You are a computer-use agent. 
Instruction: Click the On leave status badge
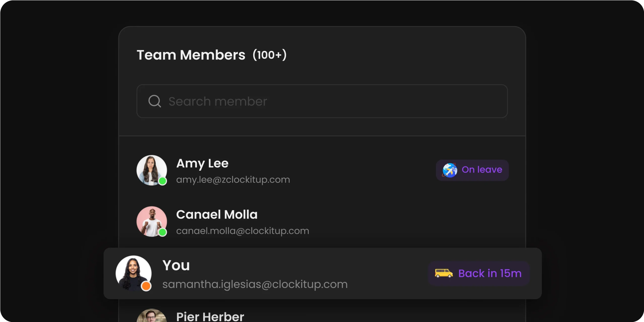[x=472, y=170]
